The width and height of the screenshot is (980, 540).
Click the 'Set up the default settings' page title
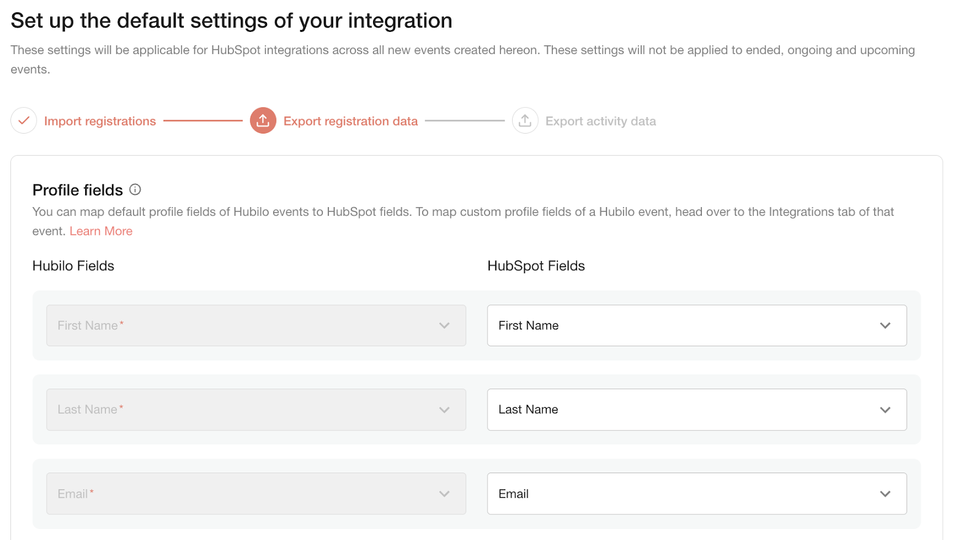coord(232,21)
